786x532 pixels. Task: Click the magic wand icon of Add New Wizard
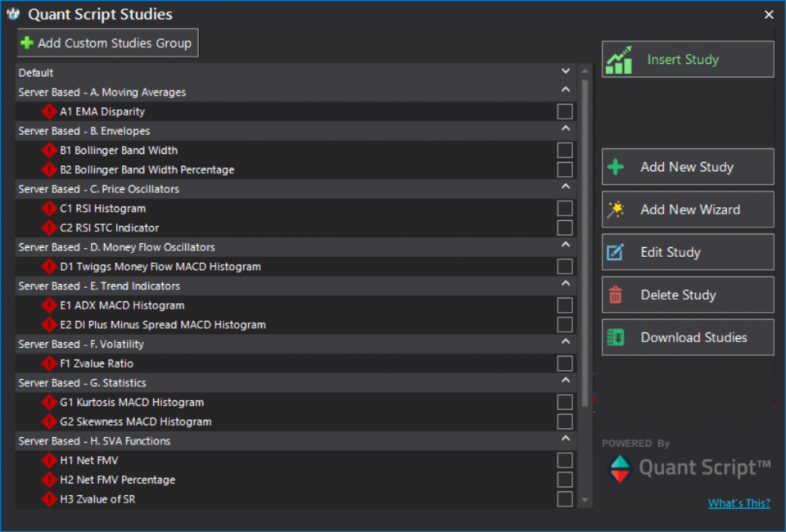pos(616,210)
